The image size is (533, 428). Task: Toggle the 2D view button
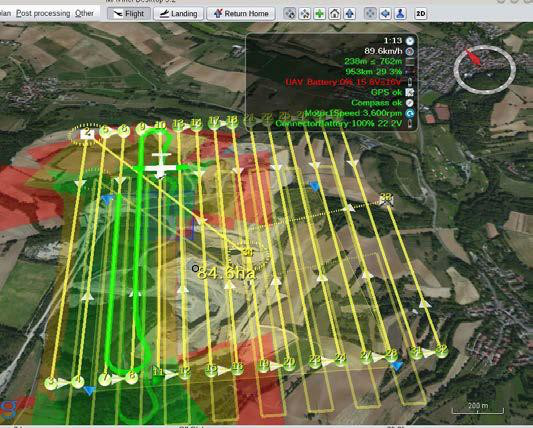421,14
